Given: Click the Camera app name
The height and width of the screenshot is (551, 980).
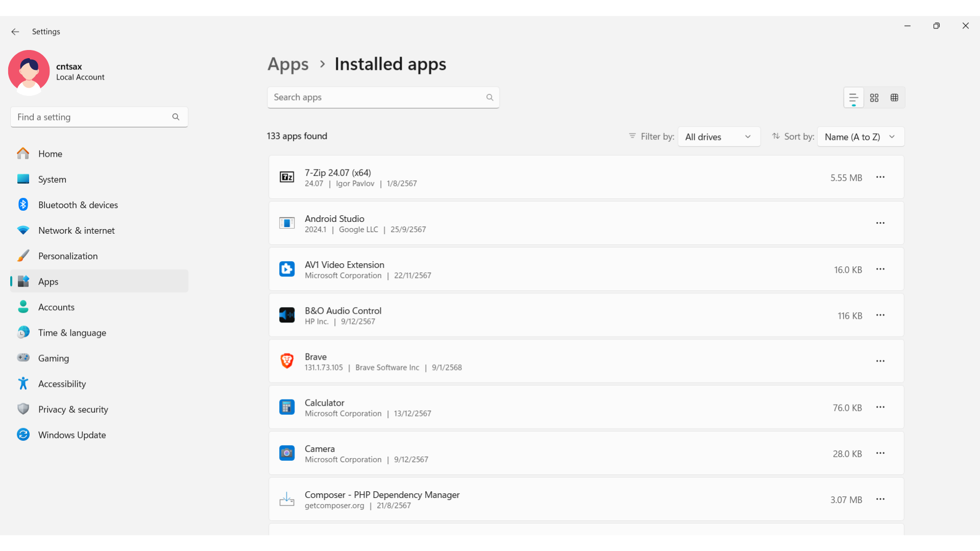Looking at the screenshot, I should pyautogui.click(x=320, y=448).
